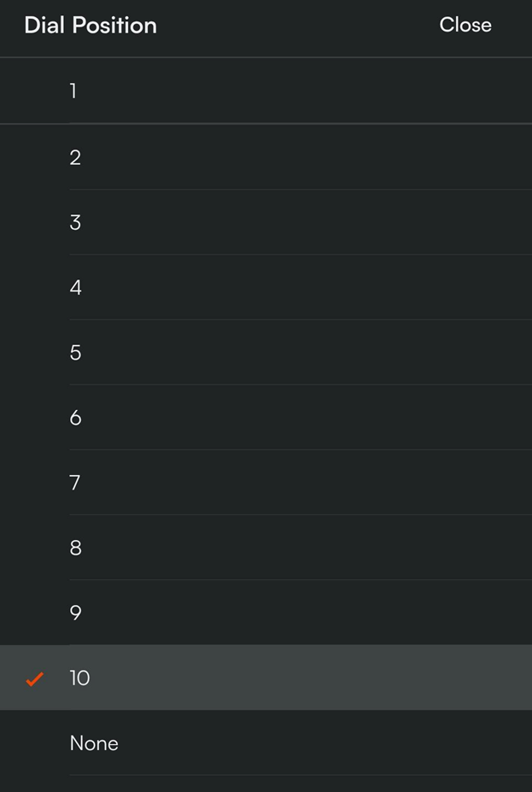Click the digit 9 label
The image size is (532, 792).
(x=75, y=613)
